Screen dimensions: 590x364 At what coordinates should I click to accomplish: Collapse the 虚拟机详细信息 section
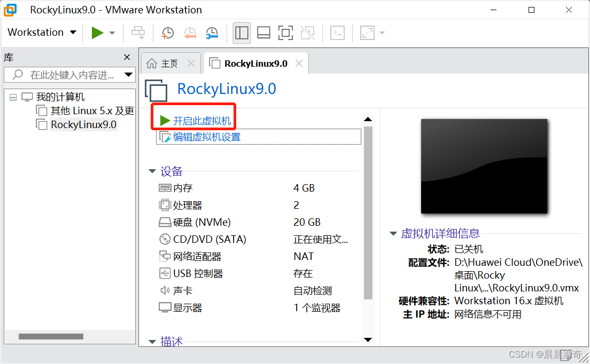pos(393,234)
